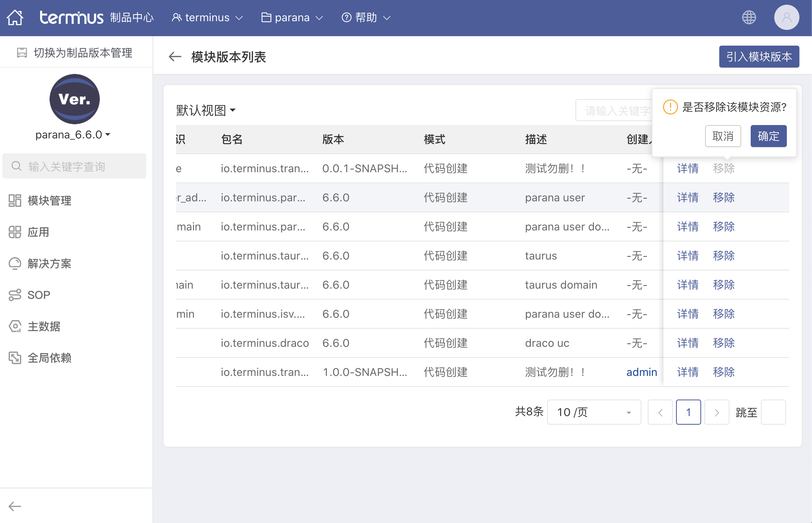Screen dimensions: 812x523
Task: Focus the 跳至 page jump field
Action: (773, 412)
